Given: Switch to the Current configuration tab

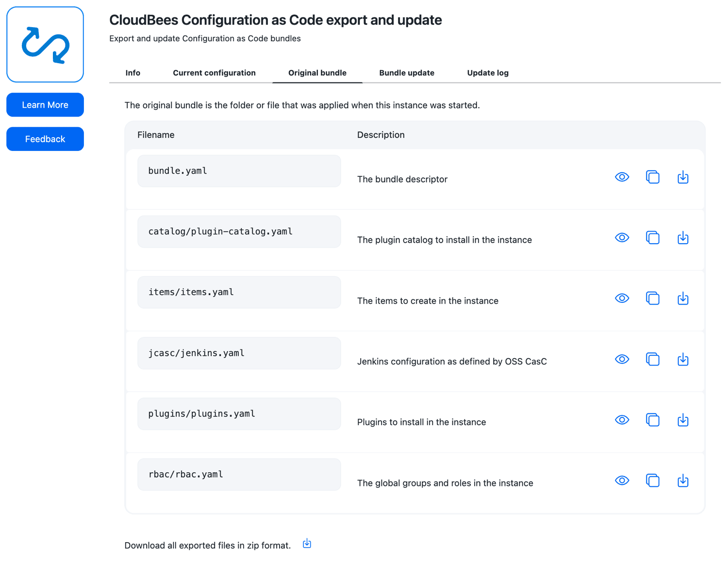Looking at the screenshot, I should [x=214, y=73].
